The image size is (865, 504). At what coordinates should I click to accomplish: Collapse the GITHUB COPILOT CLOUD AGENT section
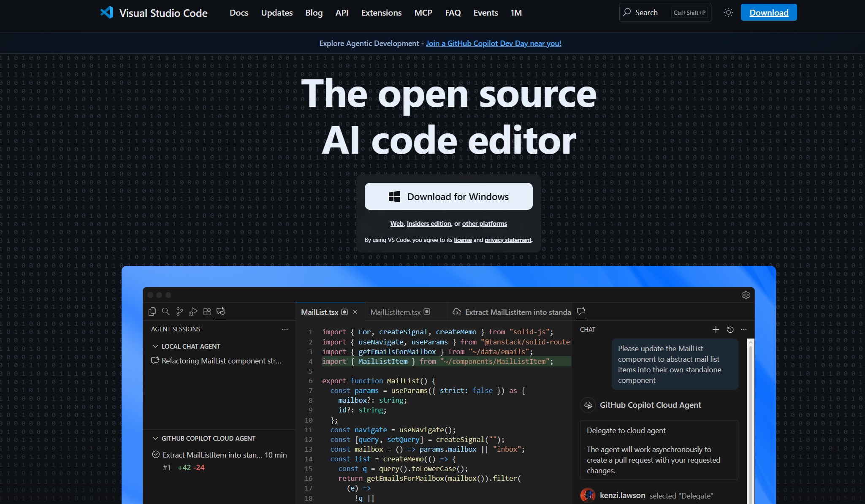(x=155, y=438)
